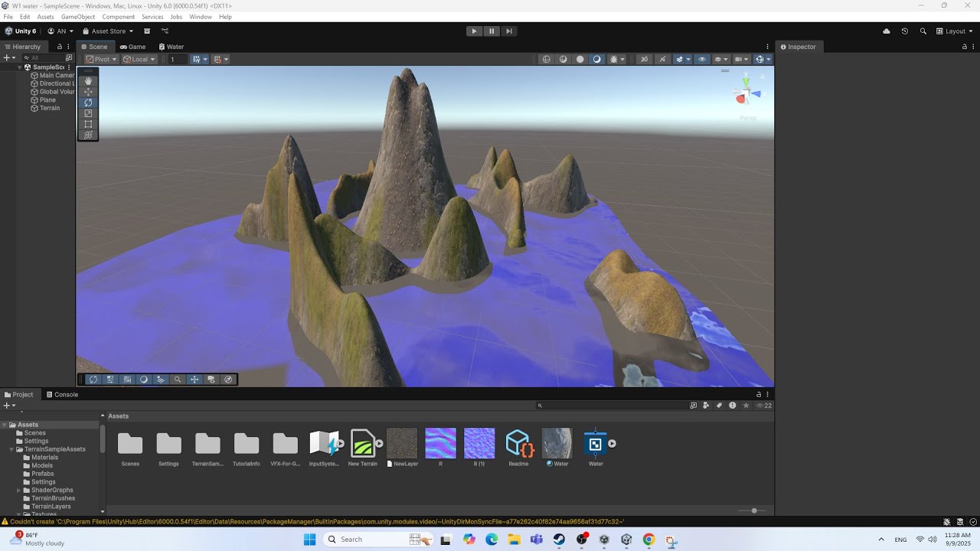Open the GameObject menu
The image size is (980, 551).
[78, 17]
